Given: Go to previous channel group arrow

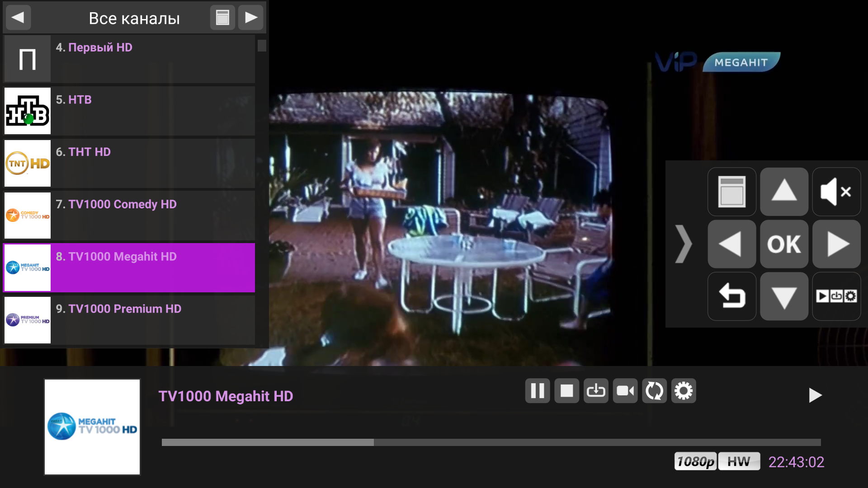Looking at the screenshot, I should (18, 18).
